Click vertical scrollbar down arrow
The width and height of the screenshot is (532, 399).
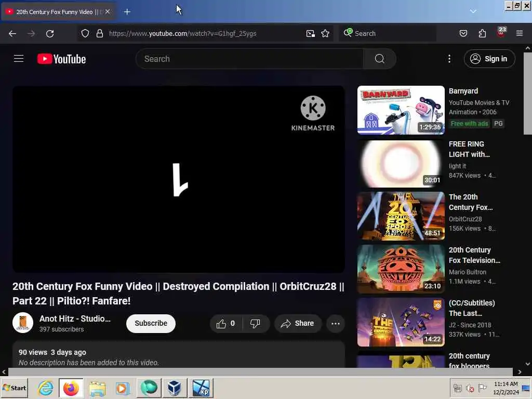(528, 364)
